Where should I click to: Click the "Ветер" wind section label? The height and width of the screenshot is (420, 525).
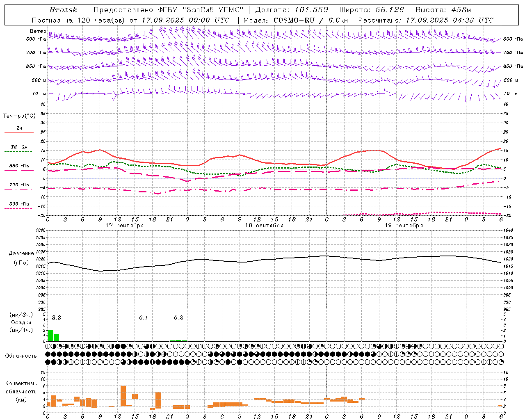click(x=38, y=31)
